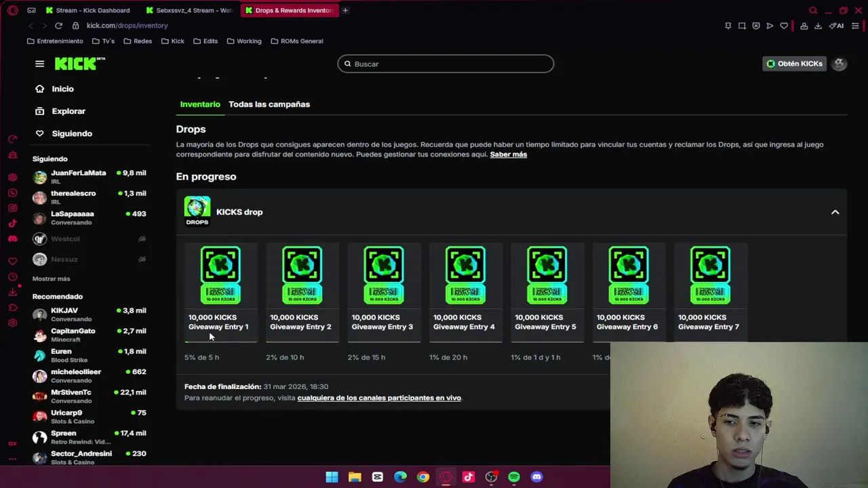Open the Opera GX main menu logo
Viewport: 868px width, 488px height.
point(12,10)
